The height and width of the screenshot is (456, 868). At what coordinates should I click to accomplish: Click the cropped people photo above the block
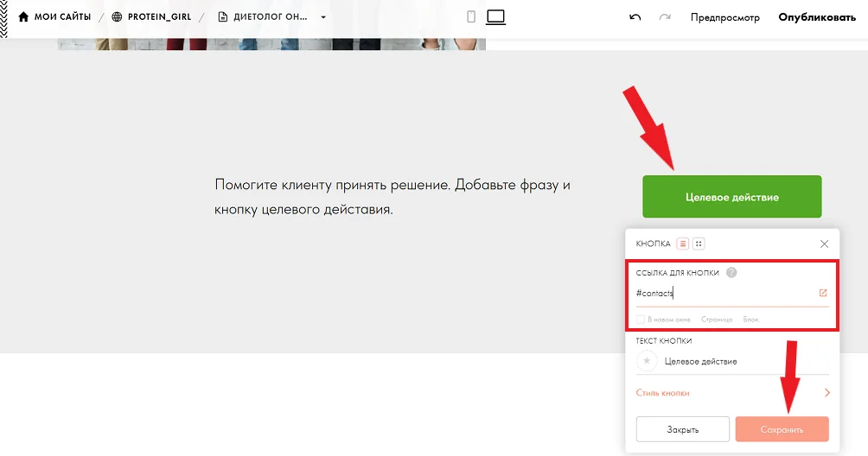click(x=271, y=44)
